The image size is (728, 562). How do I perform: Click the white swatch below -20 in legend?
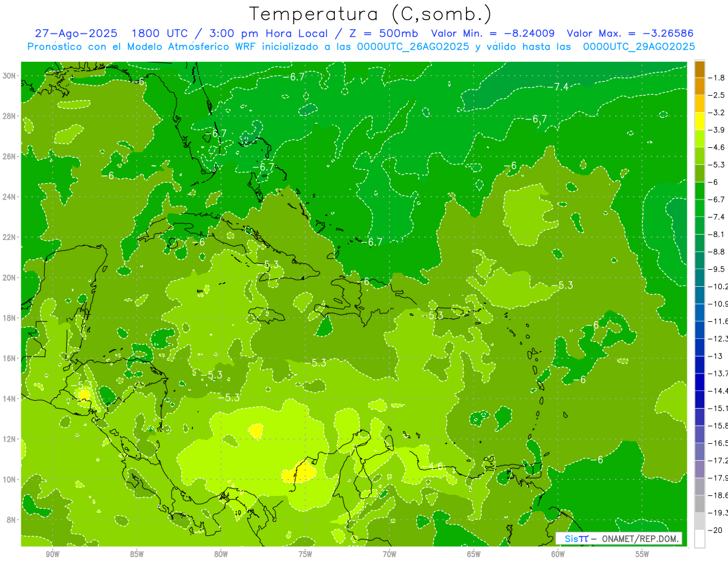coord(699,539)
